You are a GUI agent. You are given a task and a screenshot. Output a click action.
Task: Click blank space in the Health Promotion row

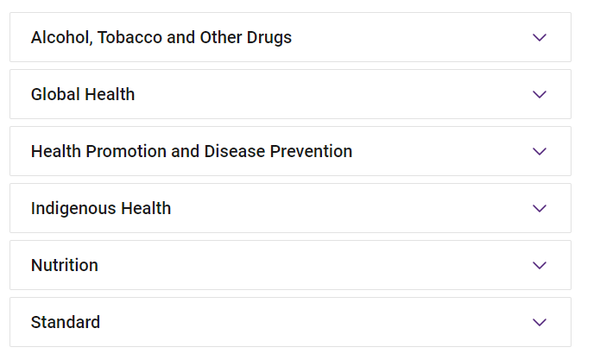coord(440,151)
